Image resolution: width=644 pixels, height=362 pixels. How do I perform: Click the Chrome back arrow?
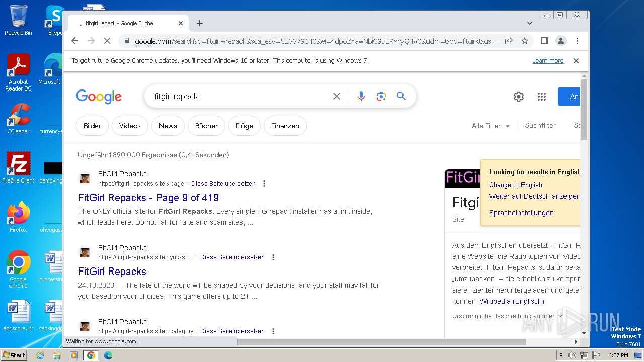point(75,41)
